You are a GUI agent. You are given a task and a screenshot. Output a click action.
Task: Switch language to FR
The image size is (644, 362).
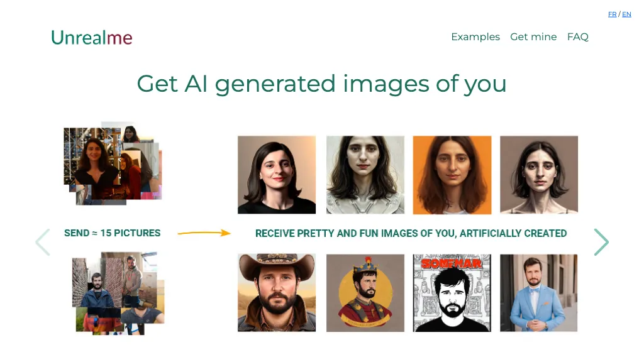612,14
